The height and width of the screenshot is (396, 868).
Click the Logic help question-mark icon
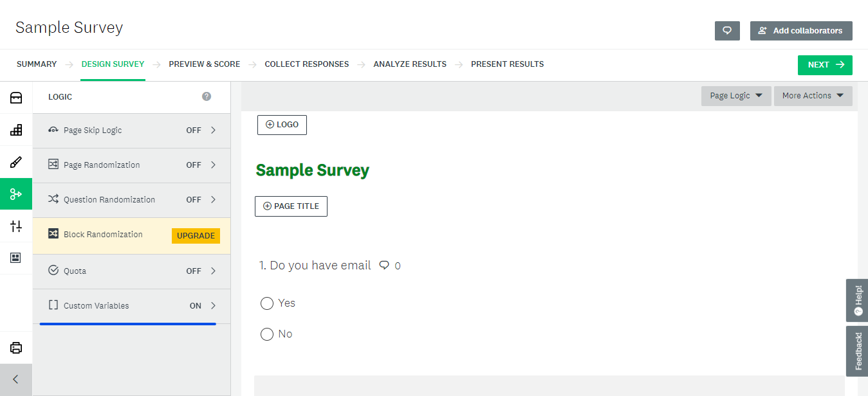click(207, 96)
